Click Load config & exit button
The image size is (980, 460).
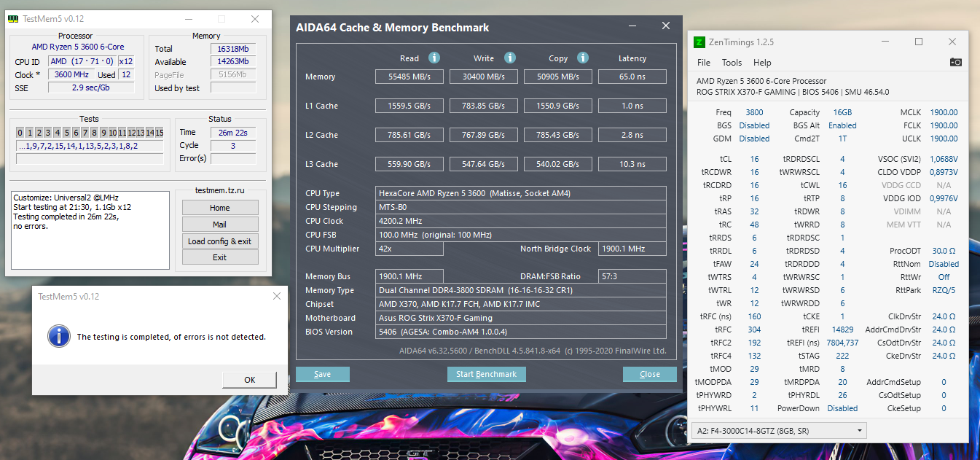pyautogui.click(x=220, y=241)
